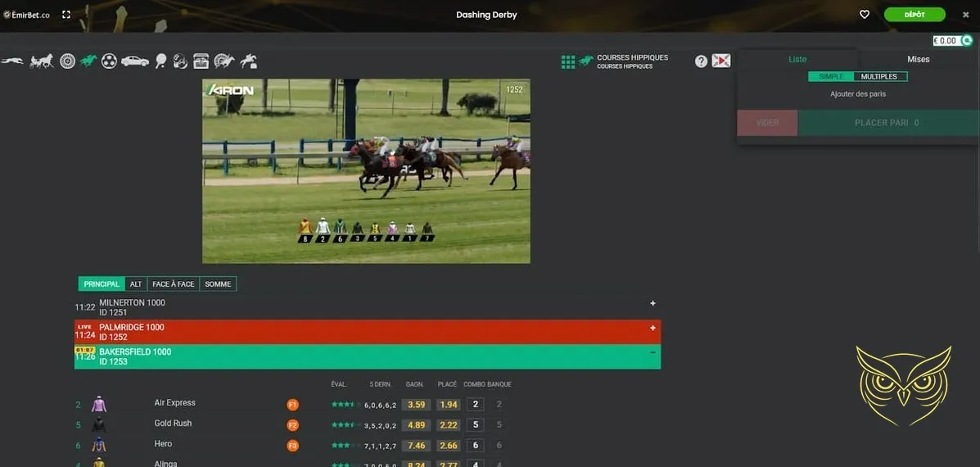
Task: Toggle the fullscreen icon near EmirBet logo
Action: pos(66,15)
